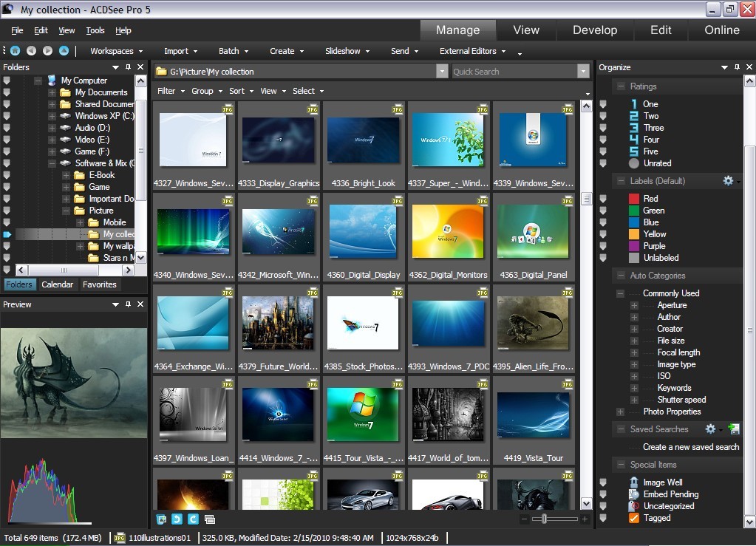Click the new saved search icon in Saved Searches
This screenshot has width=756, height=546.
point(733,429)
